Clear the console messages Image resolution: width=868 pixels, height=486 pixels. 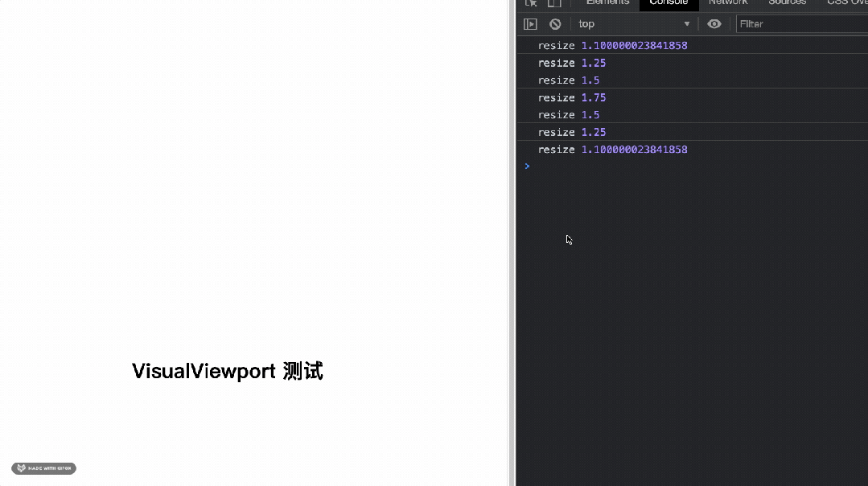click(554, 23)
